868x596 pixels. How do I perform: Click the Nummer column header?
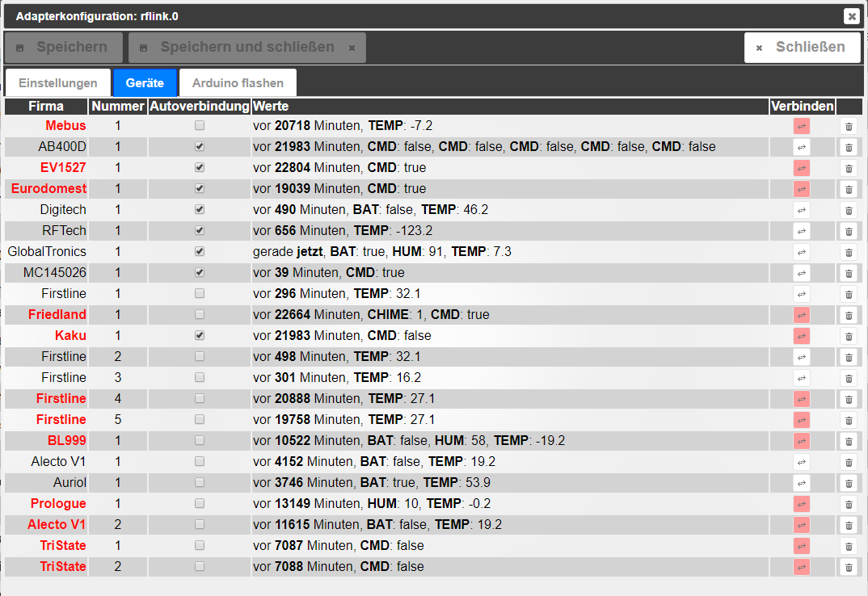pyautogui.click(x=118, y=107)
